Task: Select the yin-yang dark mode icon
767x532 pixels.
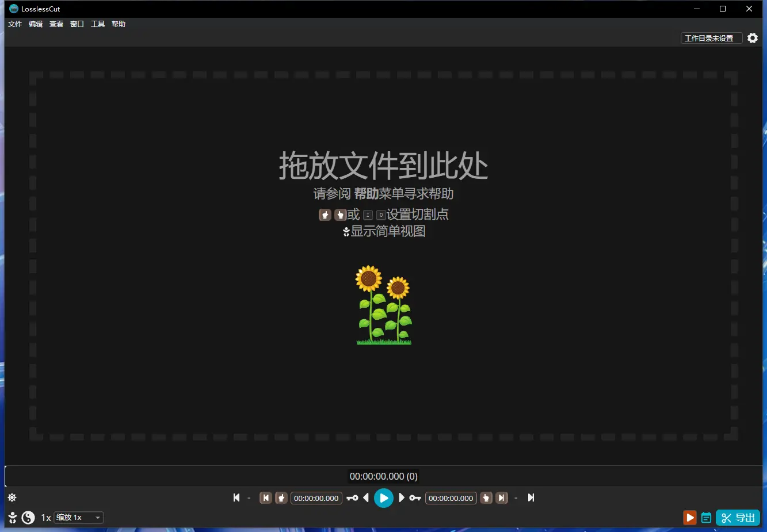Action: [28, 517]
